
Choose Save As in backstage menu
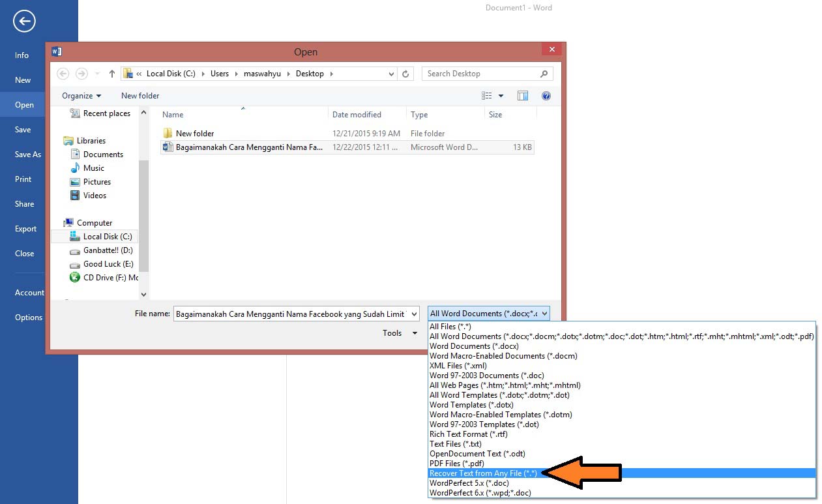tap(28, 155)
